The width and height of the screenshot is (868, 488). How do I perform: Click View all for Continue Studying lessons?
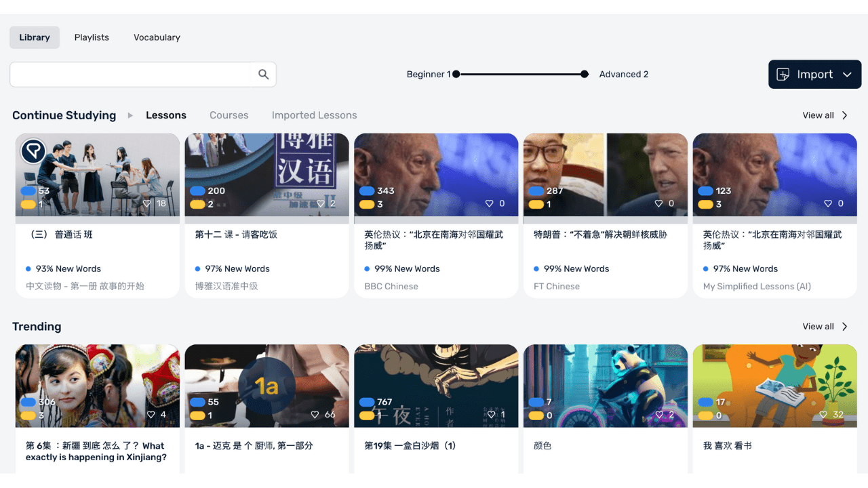click(820, 115)
